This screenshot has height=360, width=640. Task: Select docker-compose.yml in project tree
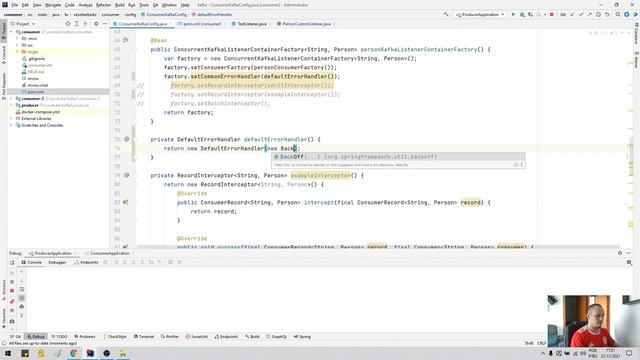coord(40,111)
